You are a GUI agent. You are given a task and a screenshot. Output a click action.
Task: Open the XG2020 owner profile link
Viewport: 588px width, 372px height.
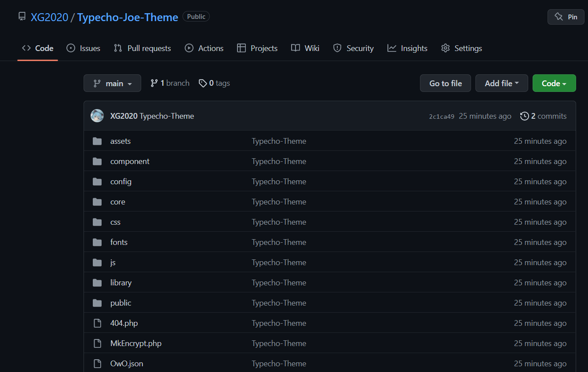pos(49,17)
